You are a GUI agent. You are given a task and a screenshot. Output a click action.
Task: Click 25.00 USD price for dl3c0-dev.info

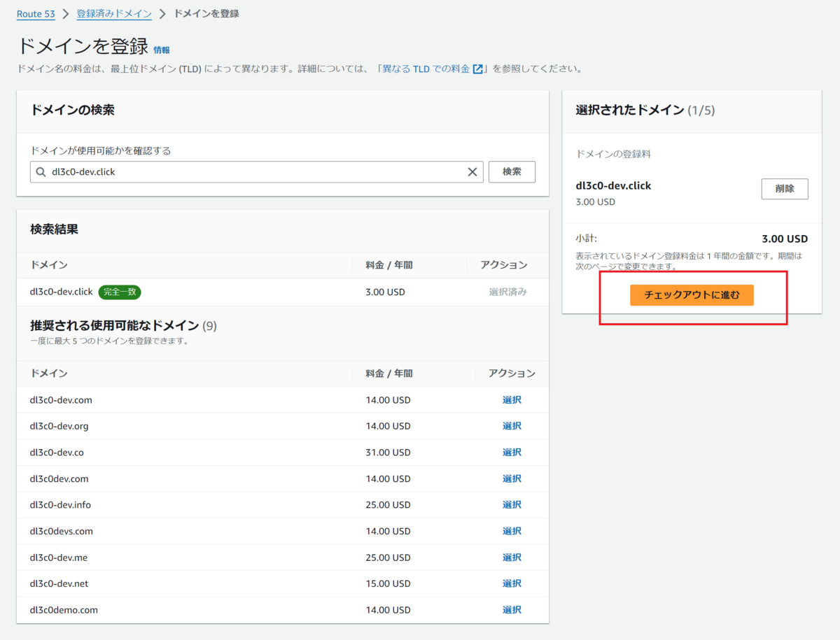(388, 505)
